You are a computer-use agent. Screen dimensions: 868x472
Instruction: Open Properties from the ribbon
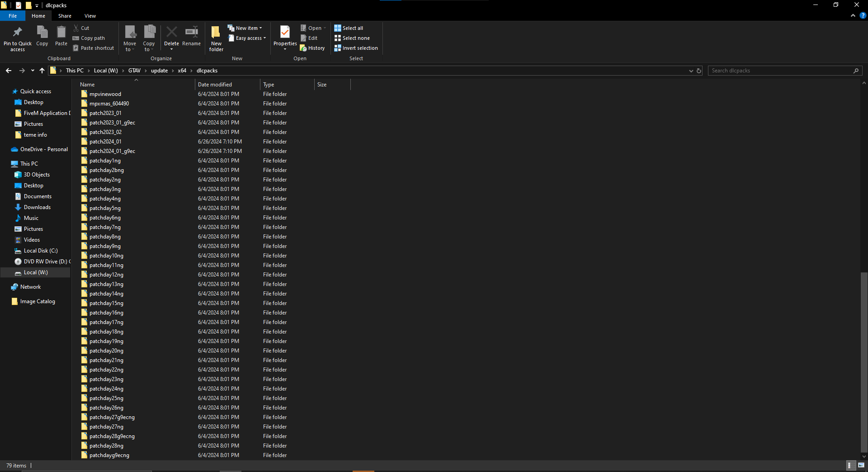coord(285,33)
